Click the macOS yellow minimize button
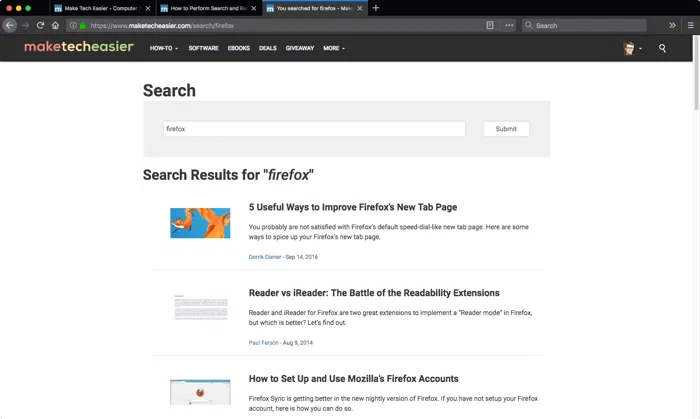The width and height of the screenshot is (700, 419). tap(18, 8)
